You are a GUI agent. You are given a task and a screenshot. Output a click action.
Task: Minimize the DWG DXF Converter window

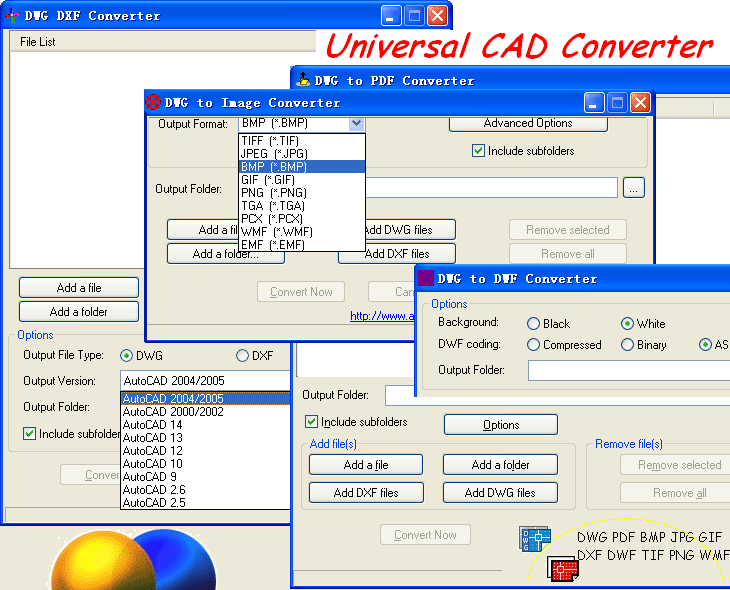click(391, 16)
